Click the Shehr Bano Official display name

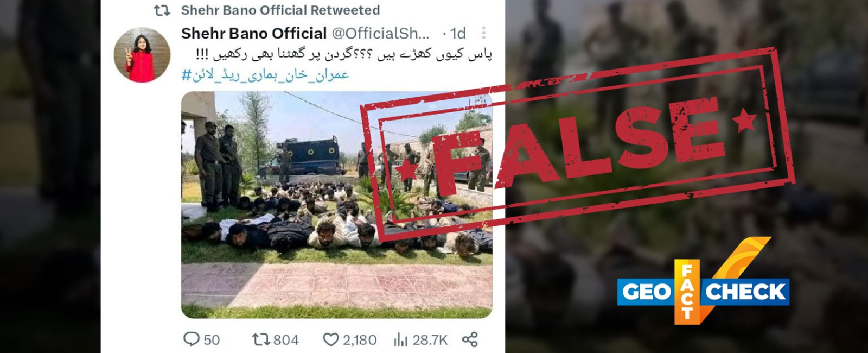point(254,33)
